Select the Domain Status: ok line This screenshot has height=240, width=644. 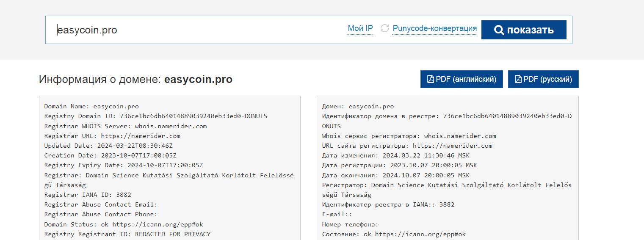[x=124, y=224]
